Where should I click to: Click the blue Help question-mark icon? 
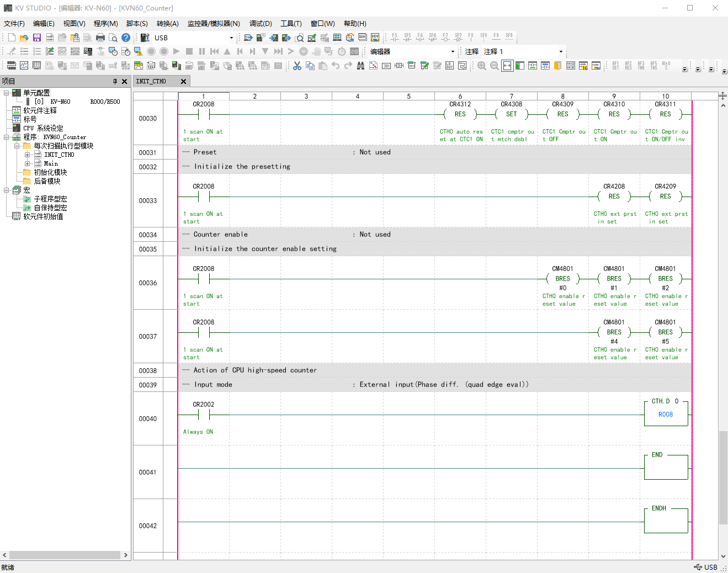point(126,38)
